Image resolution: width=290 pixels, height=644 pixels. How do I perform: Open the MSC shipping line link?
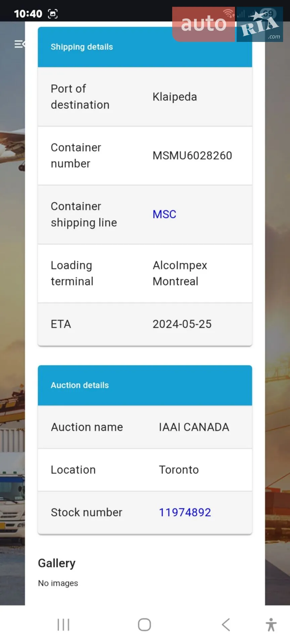pos(164,214)
